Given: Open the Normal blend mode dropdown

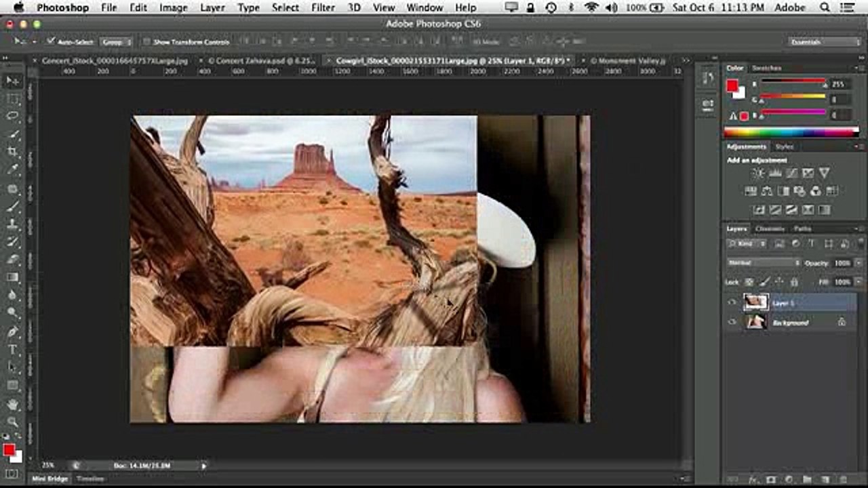Looking at the screenshot, I should coord(764,262).
